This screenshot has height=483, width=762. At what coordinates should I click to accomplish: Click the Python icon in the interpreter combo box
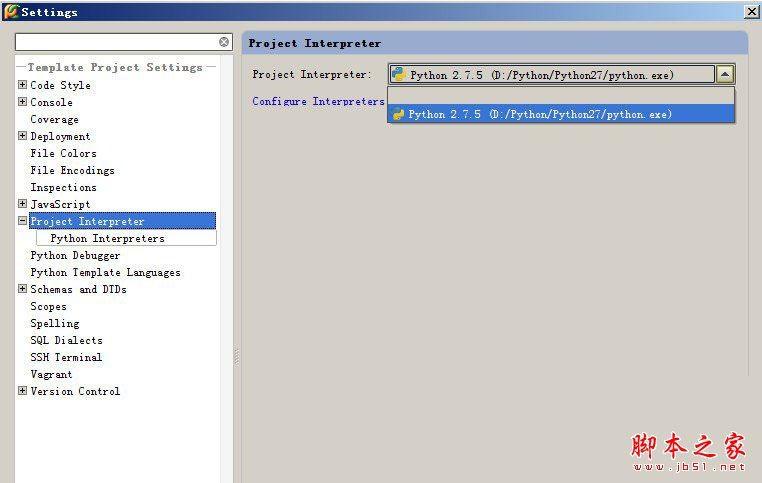click(398, 74)
